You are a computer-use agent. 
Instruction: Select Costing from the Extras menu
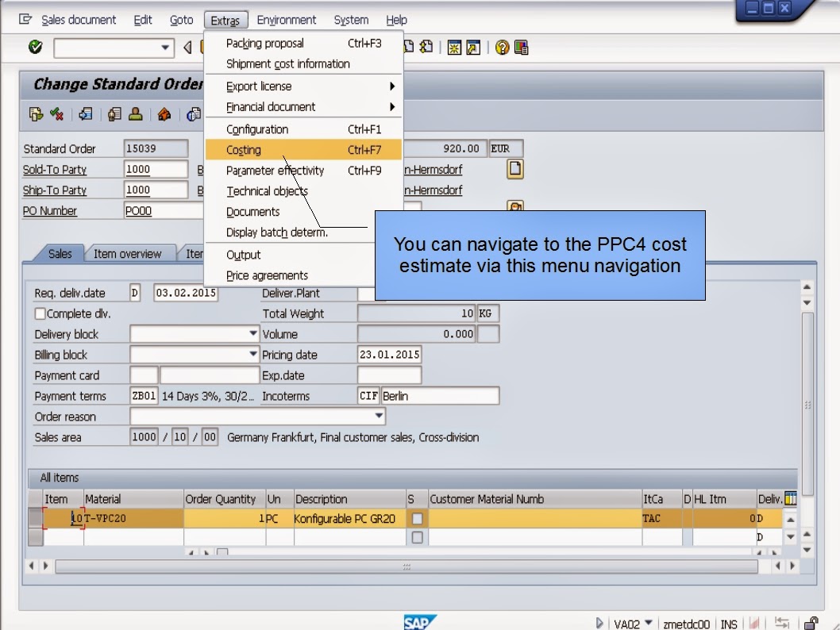(303, 150)
